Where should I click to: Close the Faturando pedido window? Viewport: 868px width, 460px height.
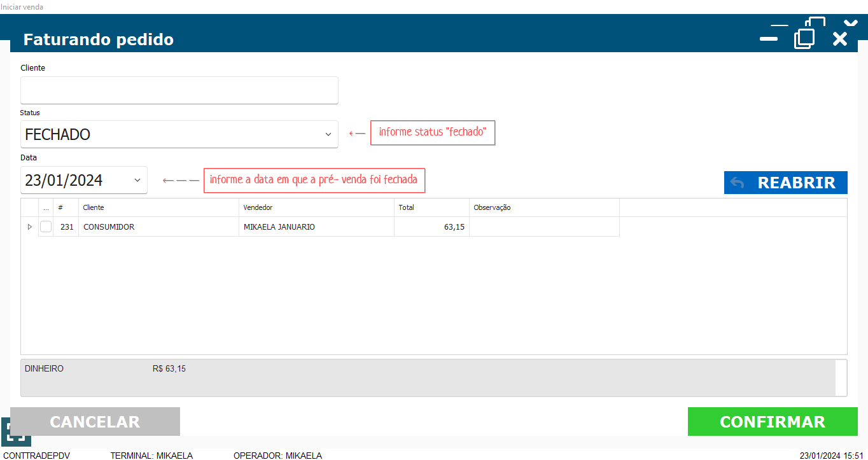click(x=840, y=39)
